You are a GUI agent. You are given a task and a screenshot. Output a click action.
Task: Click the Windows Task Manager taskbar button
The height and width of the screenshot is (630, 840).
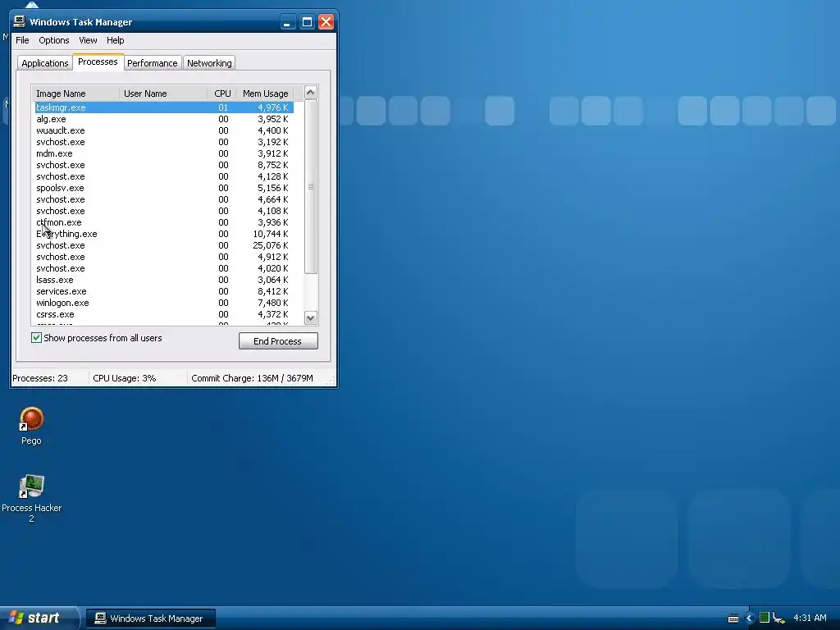tap(151, 619)
